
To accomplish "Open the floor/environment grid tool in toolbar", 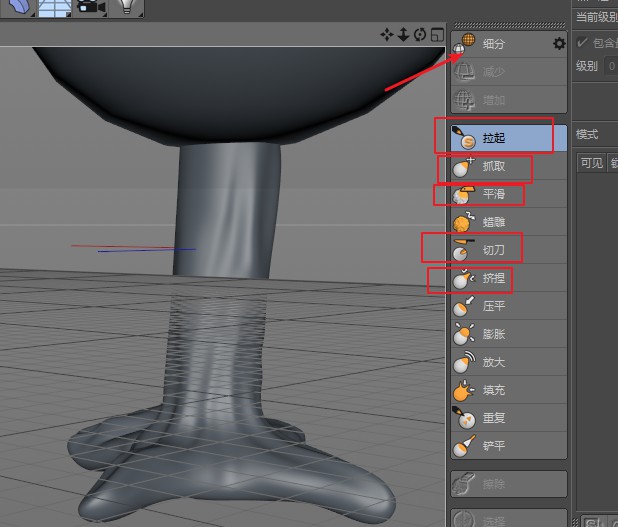I will click(54, 7).
